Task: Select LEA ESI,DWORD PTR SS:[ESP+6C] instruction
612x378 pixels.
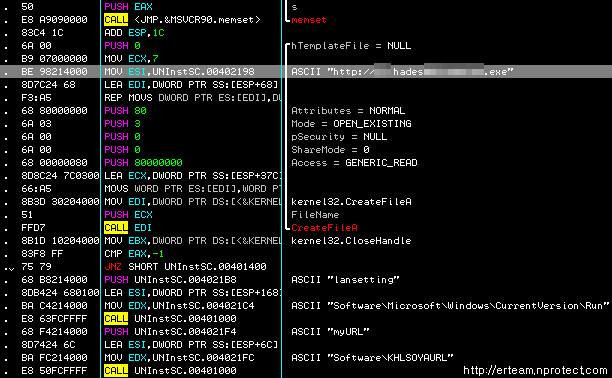Action: [191, 344]
